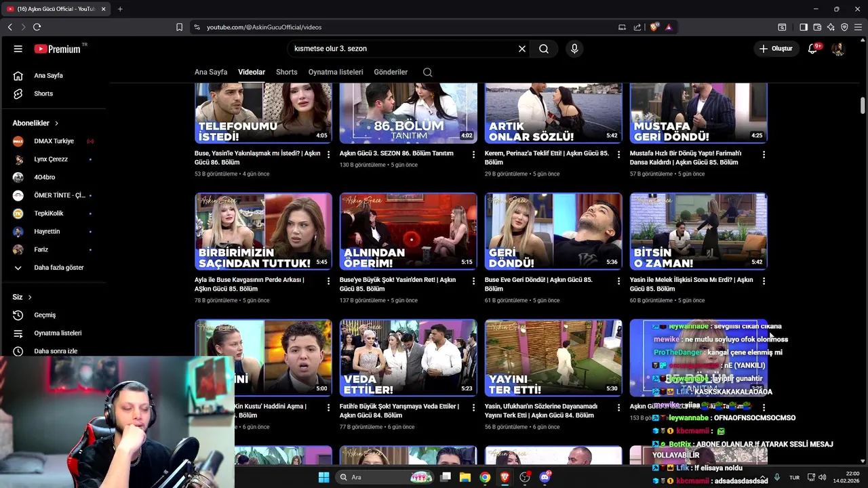Click the browser address bar URL
This screenshot has width=868, height=488.
tap(264, 27)
